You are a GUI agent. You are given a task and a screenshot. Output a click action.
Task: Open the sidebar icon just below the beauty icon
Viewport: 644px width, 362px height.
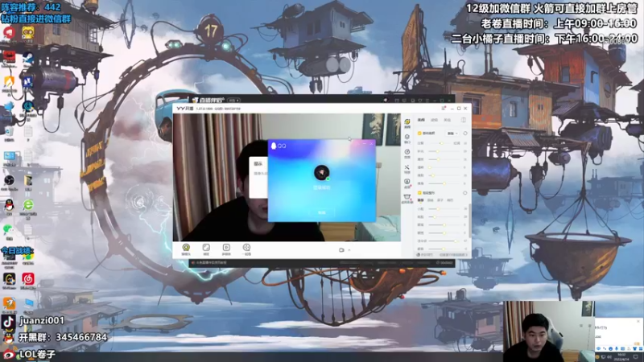tap(407, 137)
